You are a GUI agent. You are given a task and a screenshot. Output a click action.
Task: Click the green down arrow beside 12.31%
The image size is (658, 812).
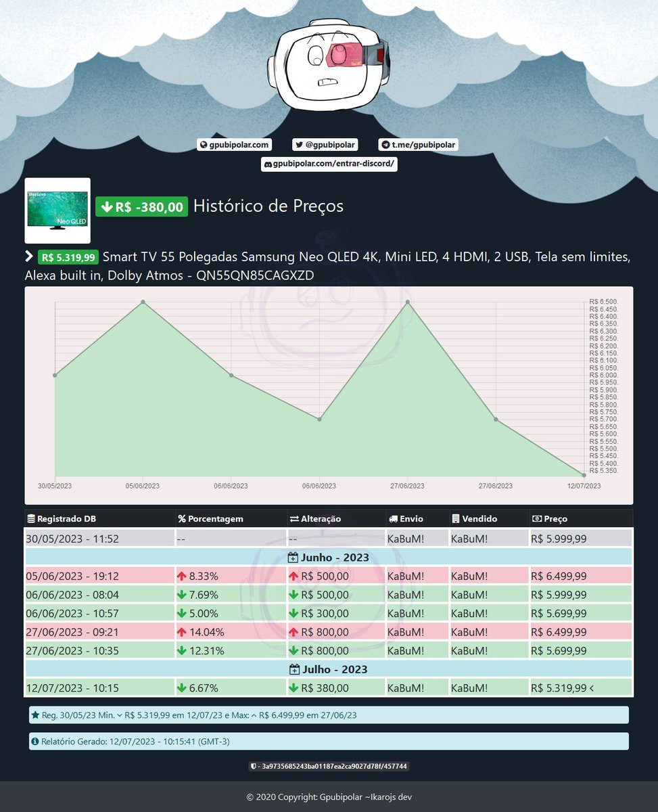click(182, 651)
